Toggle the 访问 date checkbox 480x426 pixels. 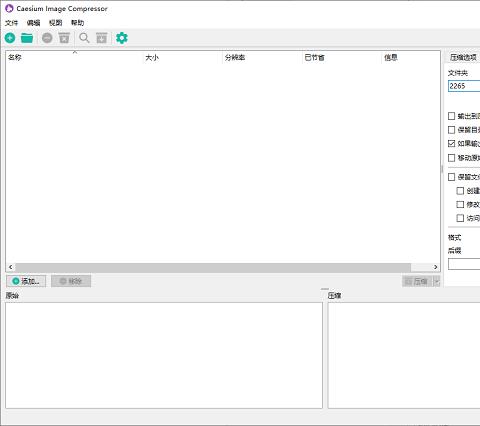(x=460, y=218)
